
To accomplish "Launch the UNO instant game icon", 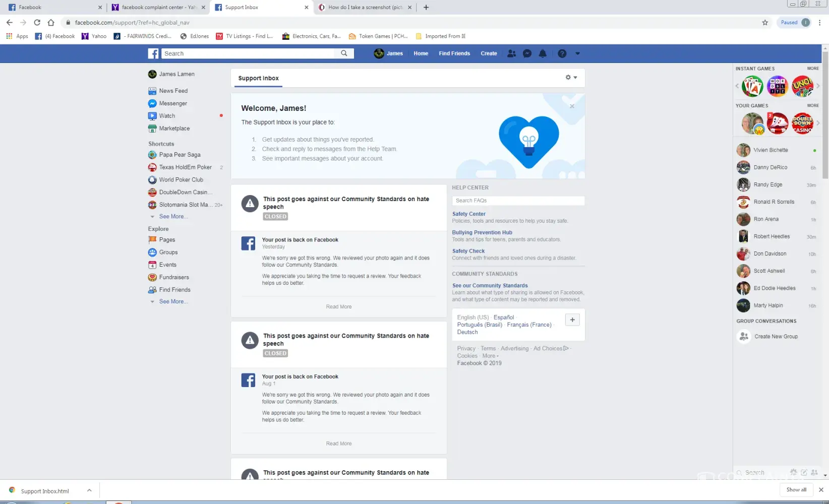I will click(802, 86).
